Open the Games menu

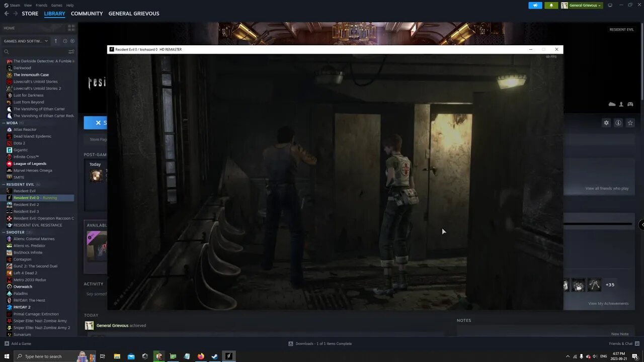coord(57,5)
